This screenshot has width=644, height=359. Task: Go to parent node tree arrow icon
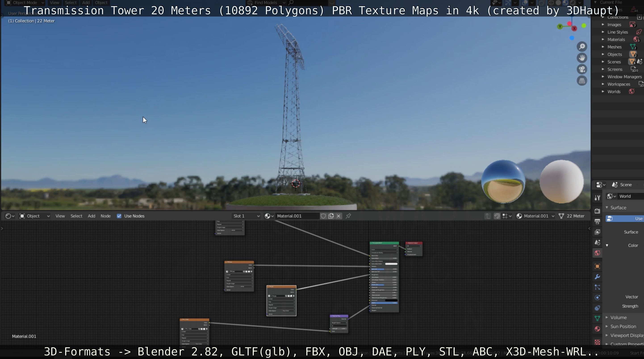[x=487, y=216]
